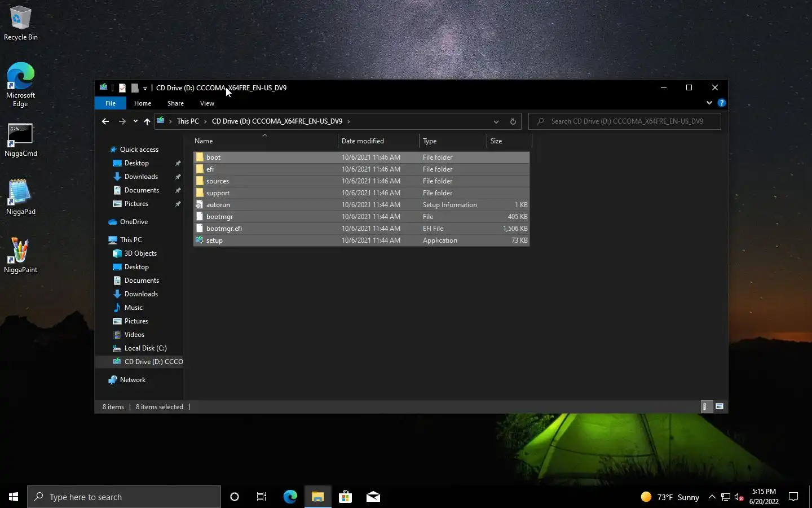Open the File ribbon tab

[111, 103]
